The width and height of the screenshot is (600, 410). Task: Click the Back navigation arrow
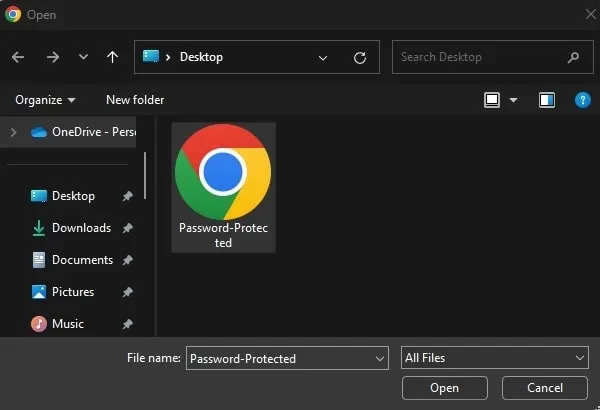click(18, 57)
